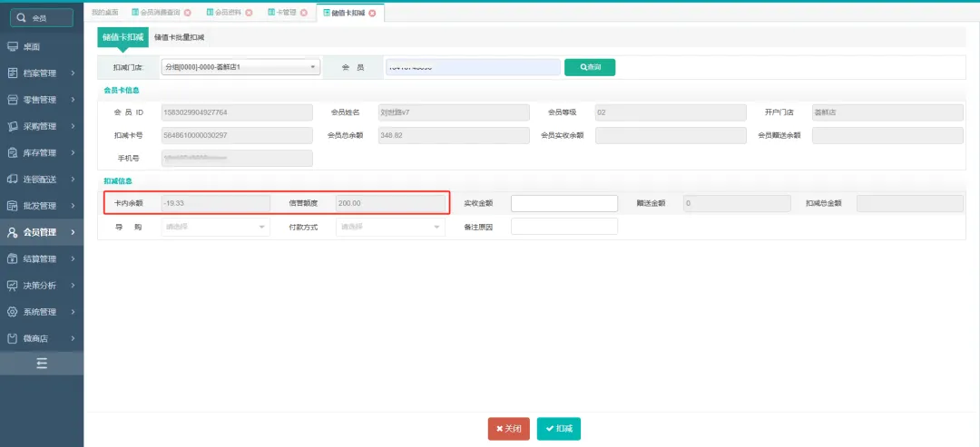
Task: Switch to 我的桌面 tab
Action: coord(105,13)
